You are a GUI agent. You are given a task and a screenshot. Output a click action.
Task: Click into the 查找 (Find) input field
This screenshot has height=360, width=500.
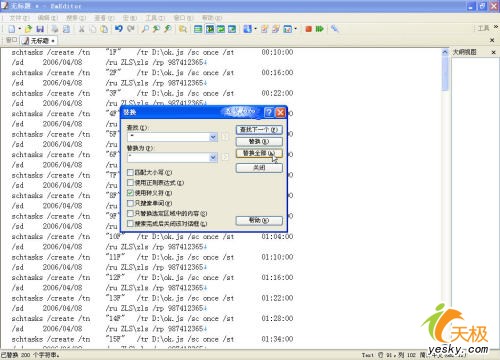[x=168, y=137]
